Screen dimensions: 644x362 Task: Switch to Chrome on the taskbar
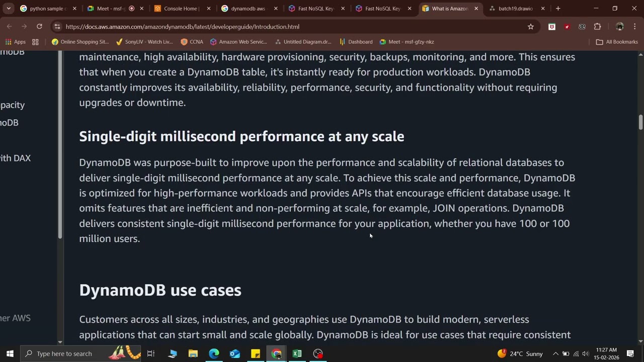coord(276,353)
